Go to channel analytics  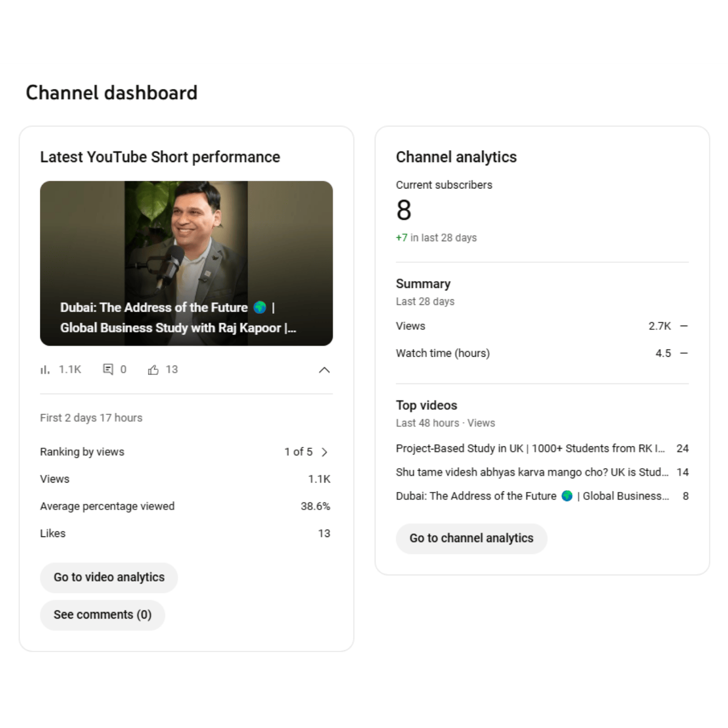(471, 538)
